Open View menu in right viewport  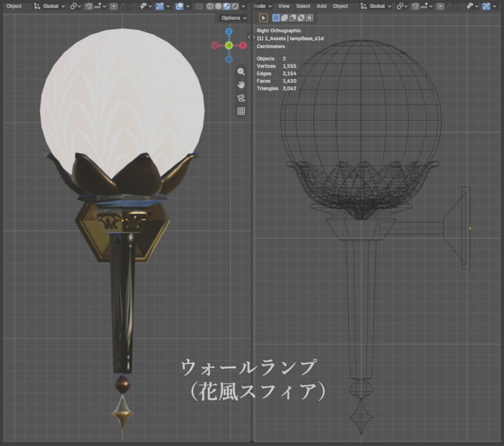click(x=284, y=6)
